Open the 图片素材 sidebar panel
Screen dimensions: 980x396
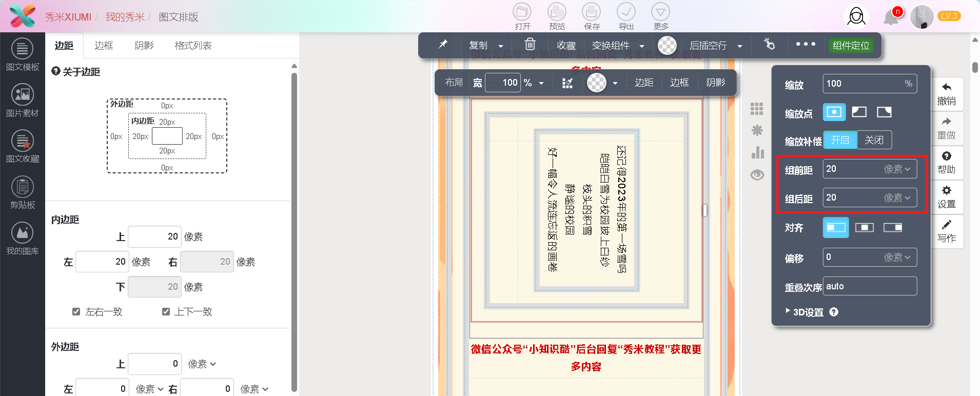[x=23, y=101]
